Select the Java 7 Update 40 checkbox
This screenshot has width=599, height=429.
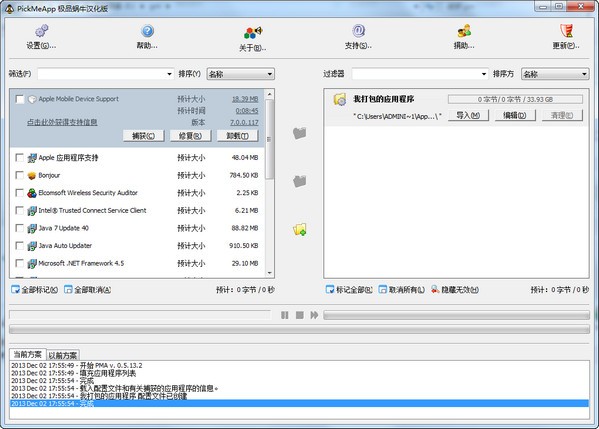(x=19, y=228)
